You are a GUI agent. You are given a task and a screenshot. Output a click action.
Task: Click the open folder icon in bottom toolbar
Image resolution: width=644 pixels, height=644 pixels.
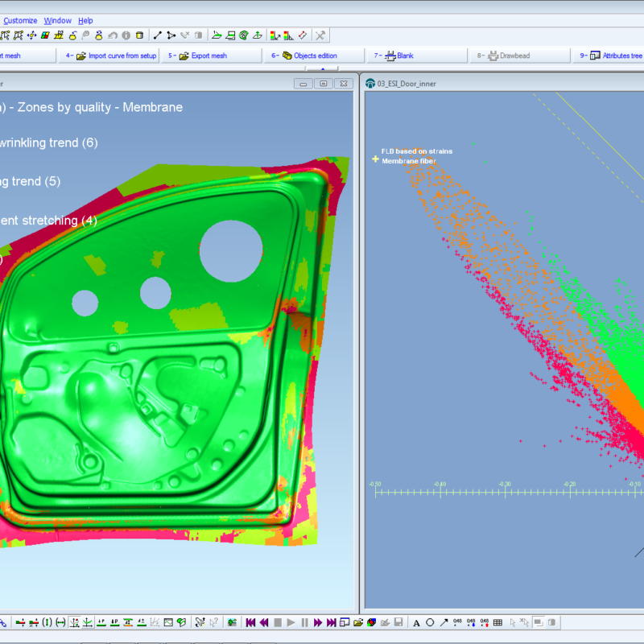click(357, 622)
